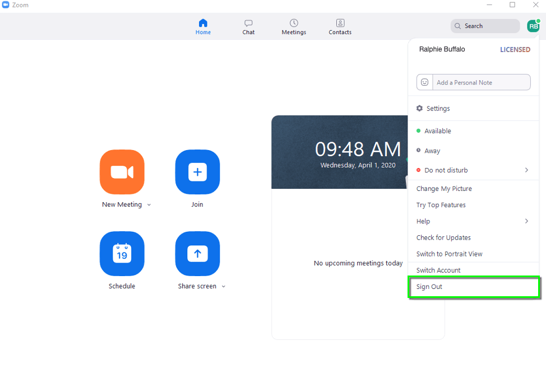Open the Meetings section
This screenshot has width=546, height=392.
coord(294,26)
